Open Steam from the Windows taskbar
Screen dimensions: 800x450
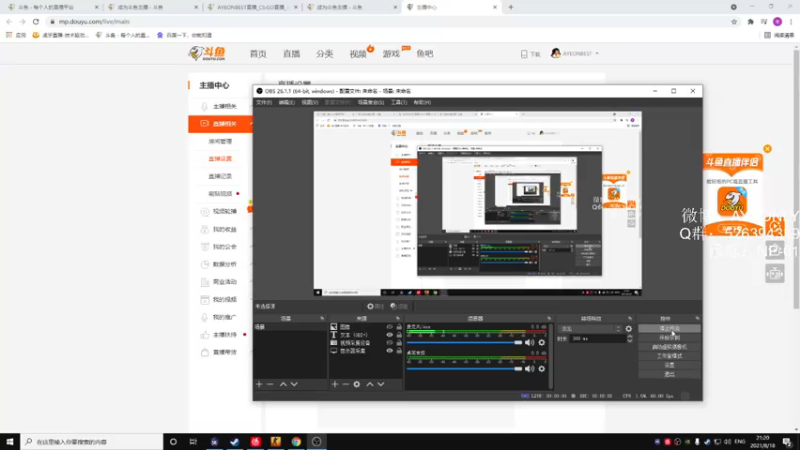coord(235,441)
